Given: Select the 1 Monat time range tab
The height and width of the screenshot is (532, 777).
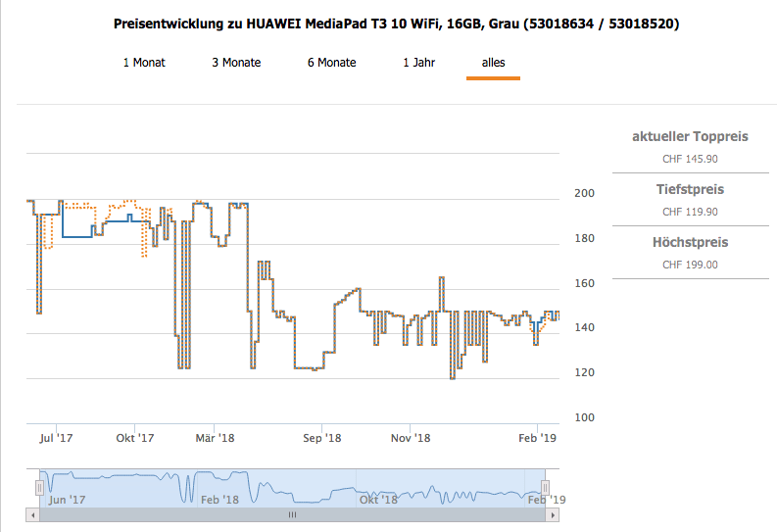Looking at the screenshot, I should pyautogui.click(x=144, y=63).
